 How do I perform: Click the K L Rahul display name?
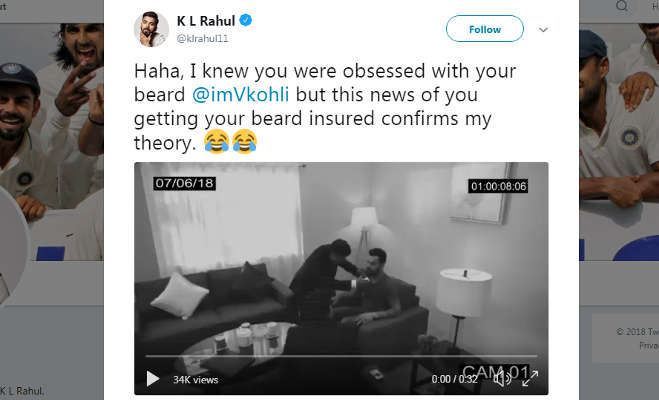click(x=206, y=21)
